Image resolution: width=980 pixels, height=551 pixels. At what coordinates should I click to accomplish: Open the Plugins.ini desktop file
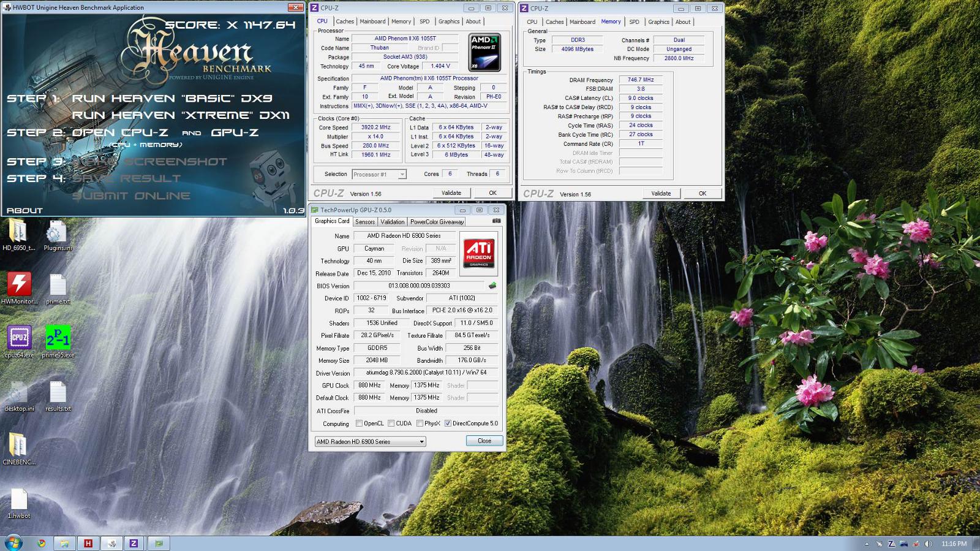(58, 235)
